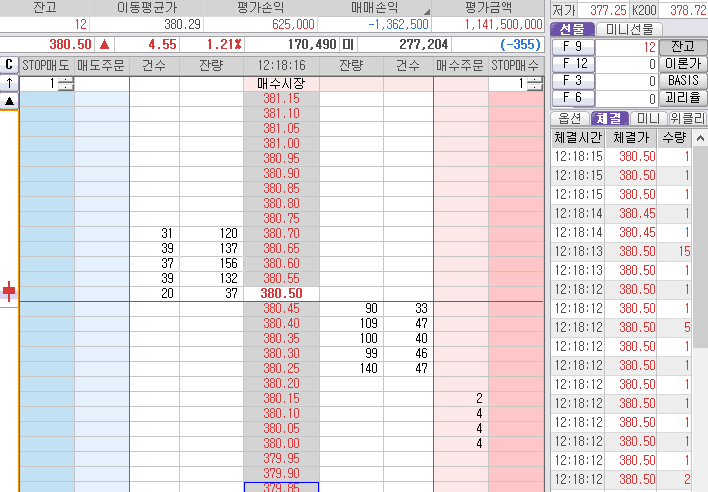Select the F 3 contract button
The height and width of the screenshot is (492, 708).
[573, 81]
